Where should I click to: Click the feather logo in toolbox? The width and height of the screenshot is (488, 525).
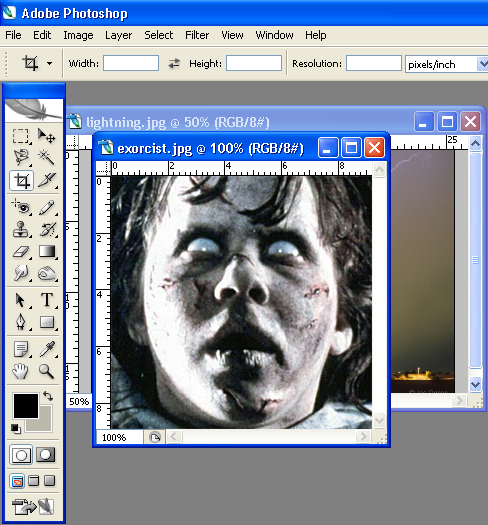click(x=33, y=110)
